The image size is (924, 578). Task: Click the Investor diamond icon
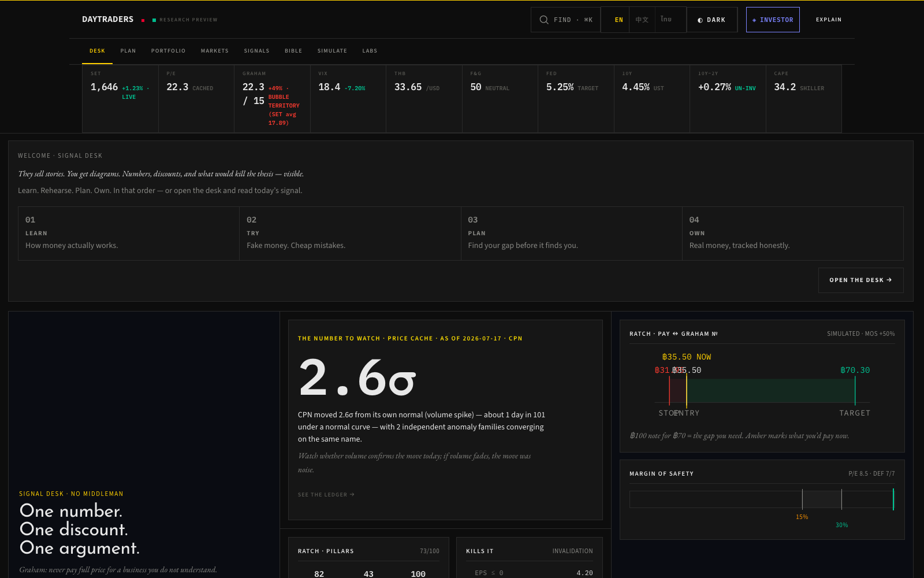coord(754,20)
